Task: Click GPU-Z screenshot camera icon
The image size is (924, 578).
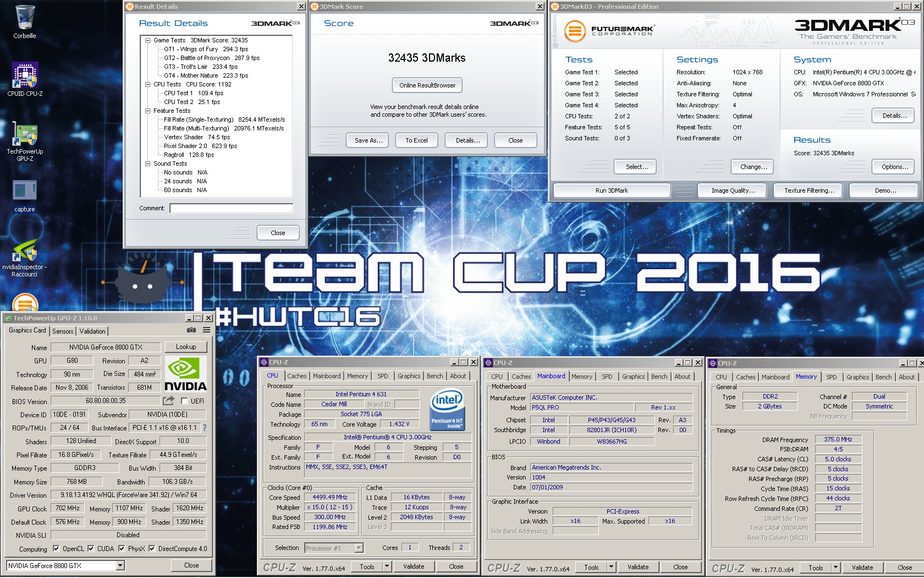Action: (x=191, y=330)
